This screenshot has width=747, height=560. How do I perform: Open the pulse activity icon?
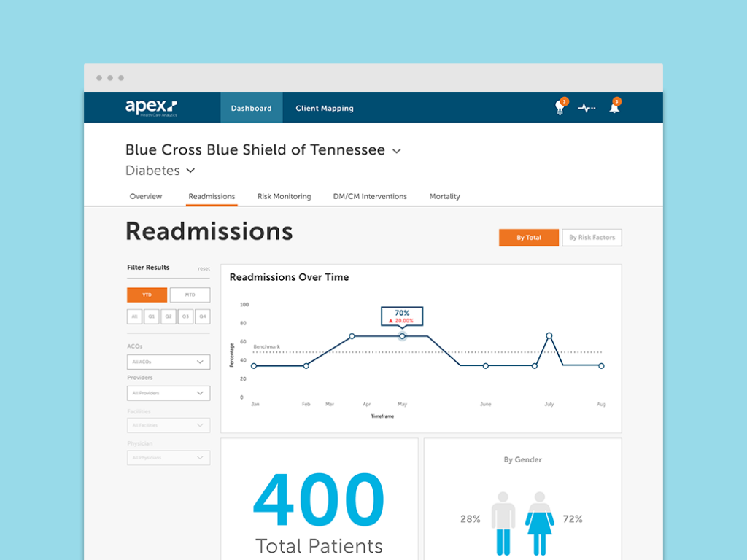point(587,108)
